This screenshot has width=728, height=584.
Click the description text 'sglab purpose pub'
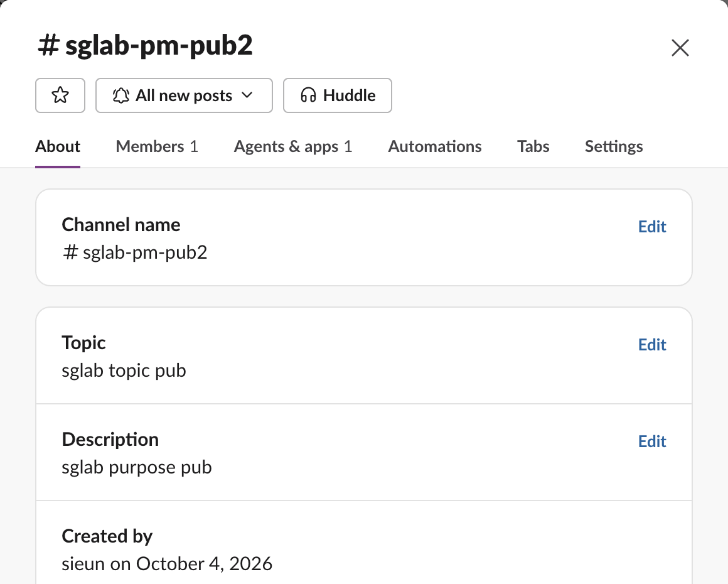point(137,467)
